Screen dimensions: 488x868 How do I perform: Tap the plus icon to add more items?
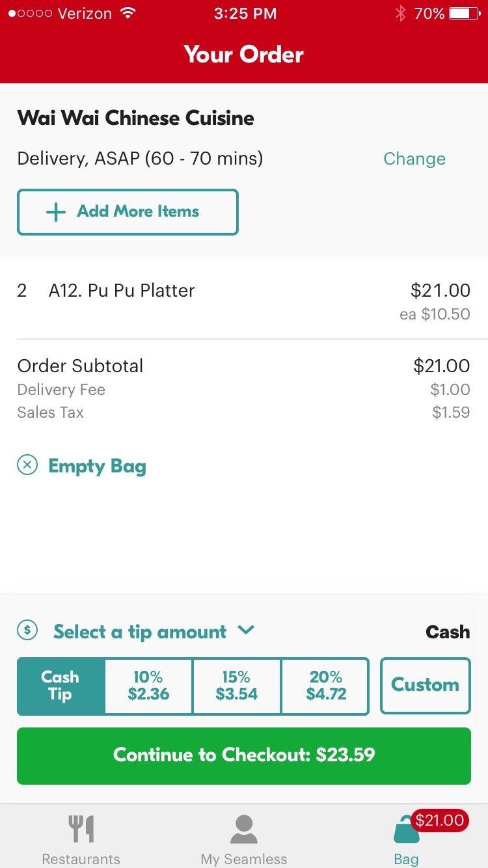(56, 211)
